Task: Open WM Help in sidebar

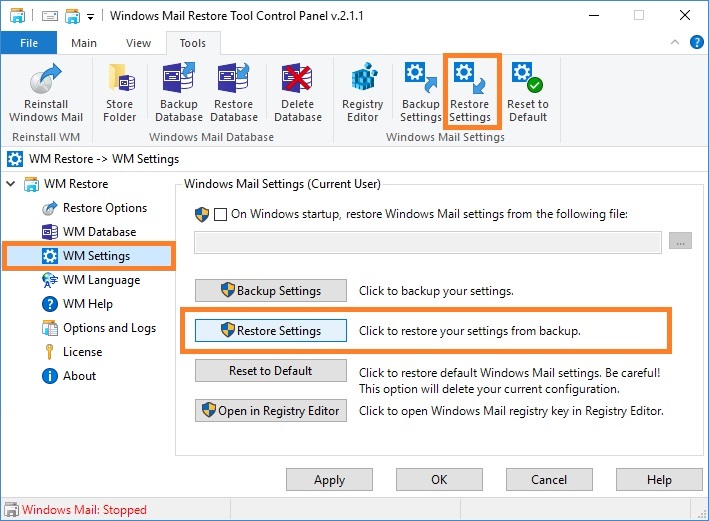Action: pos(88,304)
